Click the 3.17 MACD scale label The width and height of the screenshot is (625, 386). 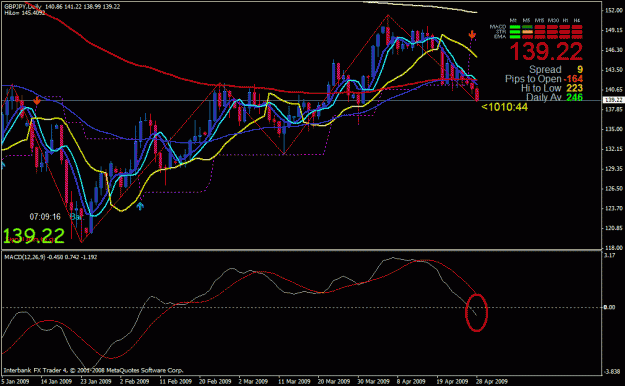coord(609,255)
